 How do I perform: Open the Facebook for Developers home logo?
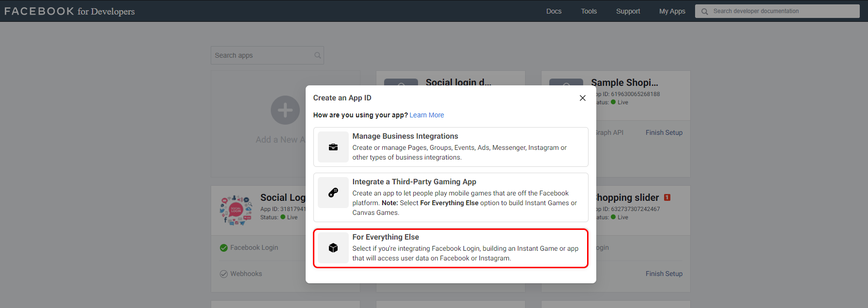pyautogui.click(x=70, y=11)
